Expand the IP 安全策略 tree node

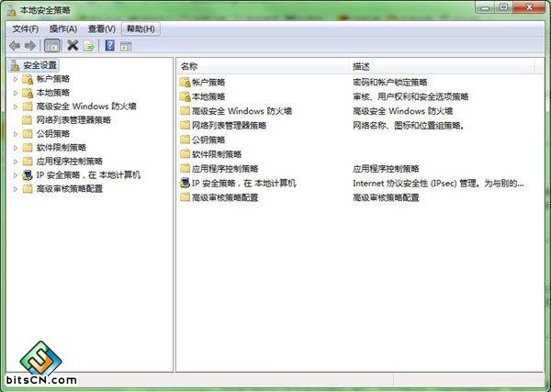16,175
